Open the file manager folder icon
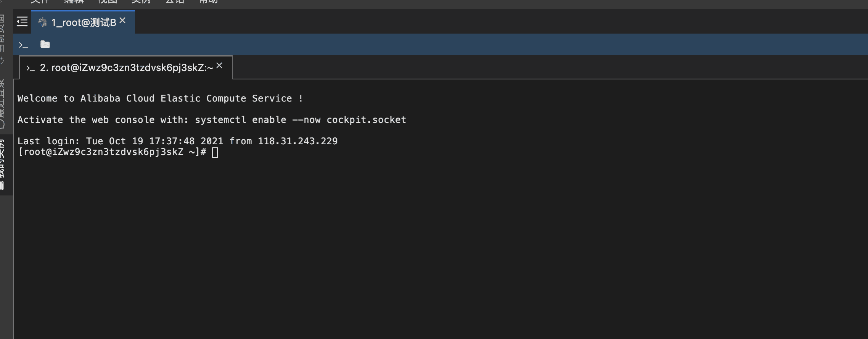Screen dimensions: 868x339 coord(45,45)
